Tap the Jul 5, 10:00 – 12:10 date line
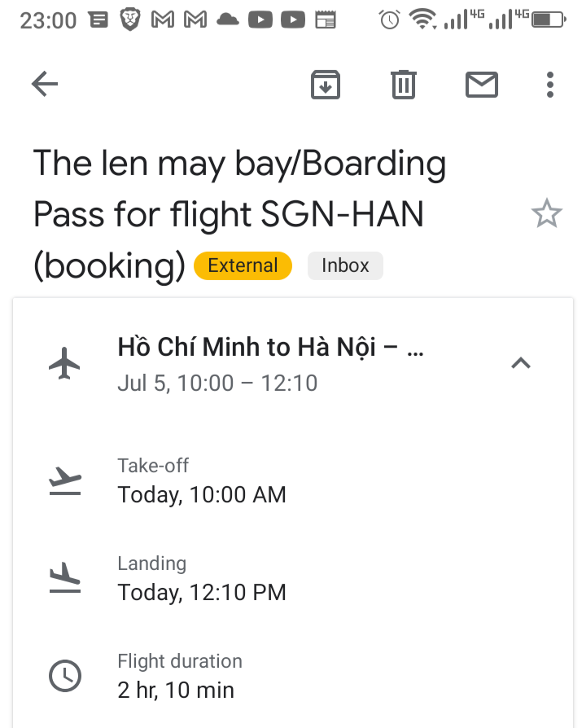 217,383
